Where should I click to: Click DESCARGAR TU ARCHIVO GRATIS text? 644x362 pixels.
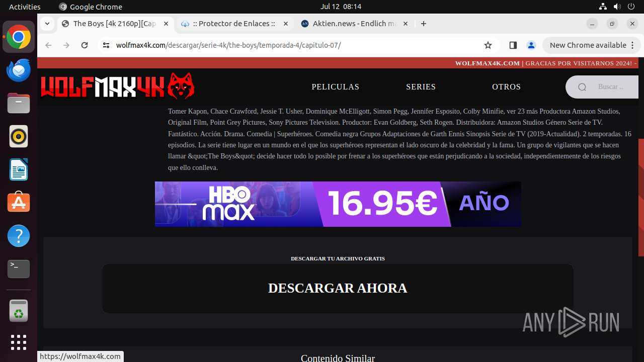[338, 258]
